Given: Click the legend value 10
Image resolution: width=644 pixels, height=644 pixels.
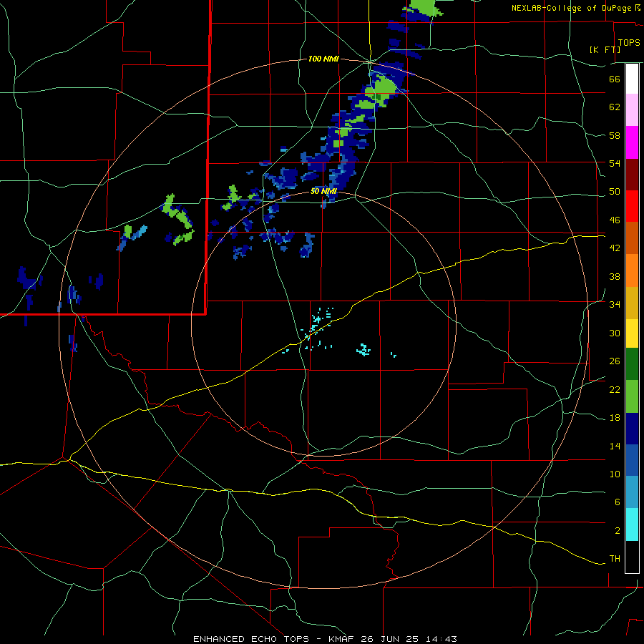Looking at the screenshot, I should tap(615, 474).
